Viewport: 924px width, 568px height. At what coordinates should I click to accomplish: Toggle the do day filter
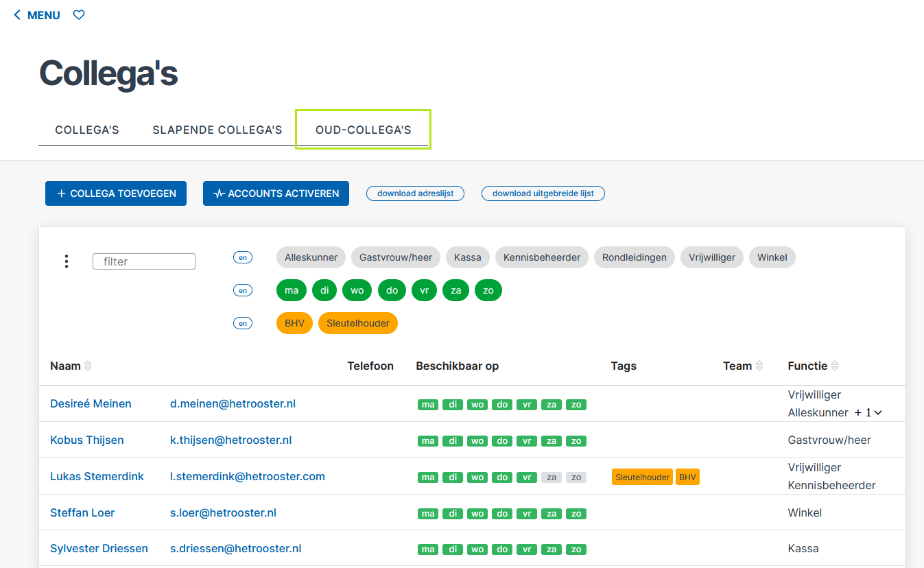coord(392,290)
